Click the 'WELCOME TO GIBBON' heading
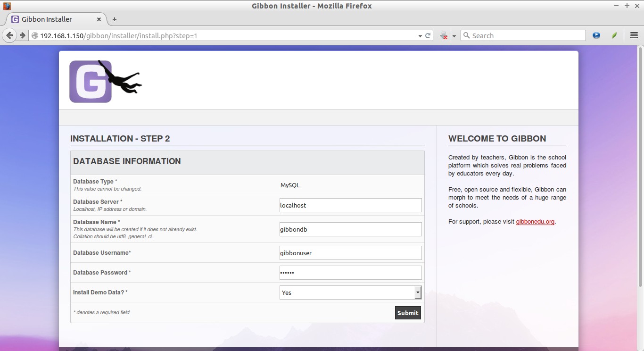The height and width of the screenshot is (351, 644). [x=497, y=139]
